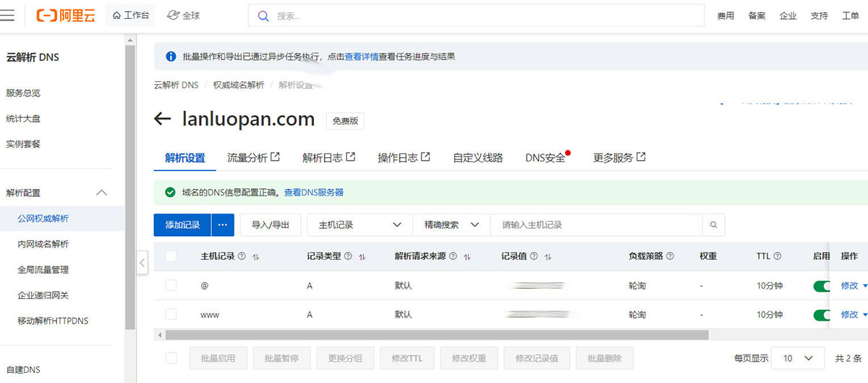The image size is (868, 383).
Task: Select the checkbox for the www record
Action: click(x=171, y=314)
